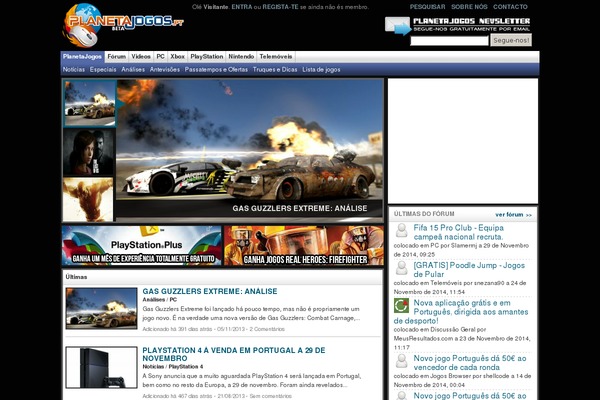Click the Gas Guzzlers article list thumbnail
600x400 pixels.
click(101, 309)
